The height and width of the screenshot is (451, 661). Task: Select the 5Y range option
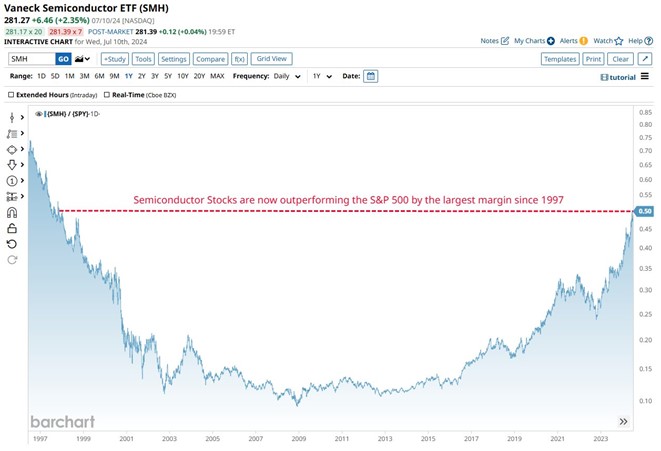(167, 76)
